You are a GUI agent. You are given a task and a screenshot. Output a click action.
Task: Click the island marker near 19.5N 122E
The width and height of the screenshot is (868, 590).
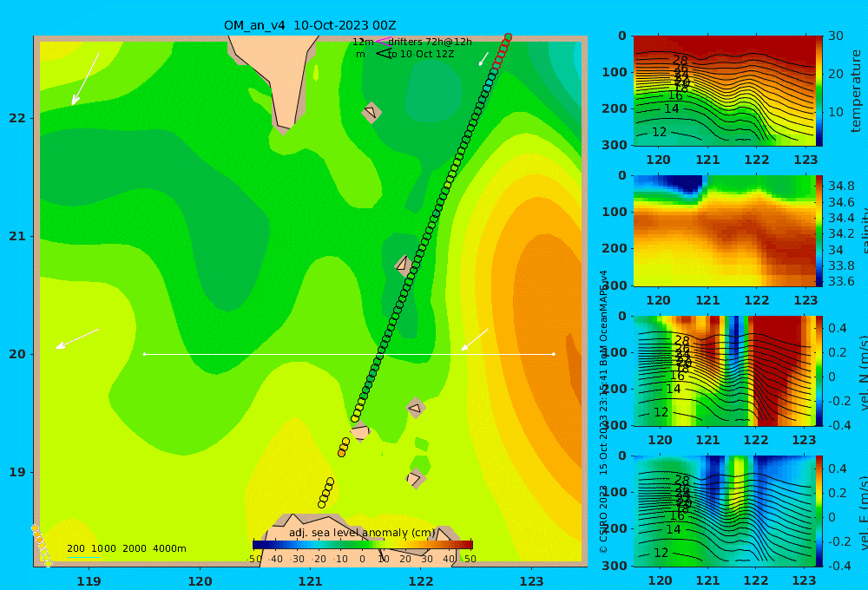[415, 408]
